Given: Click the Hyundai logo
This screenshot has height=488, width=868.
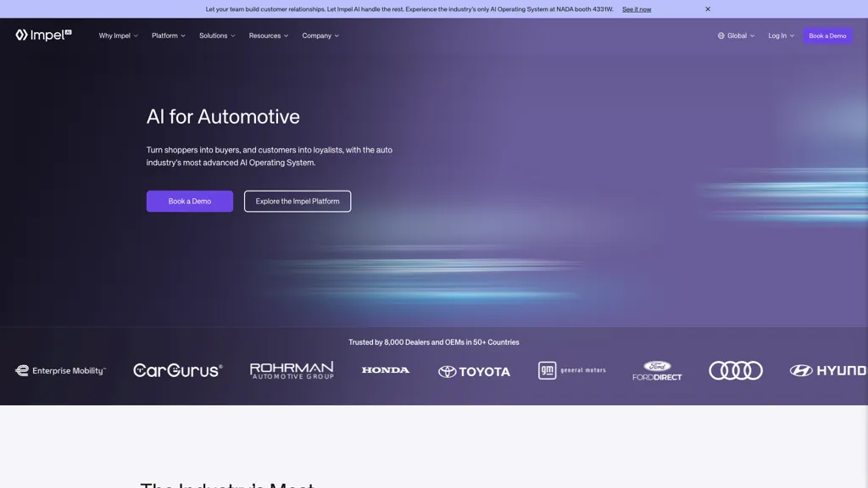Looking at the screenshot, I should [x=828, y=370].
